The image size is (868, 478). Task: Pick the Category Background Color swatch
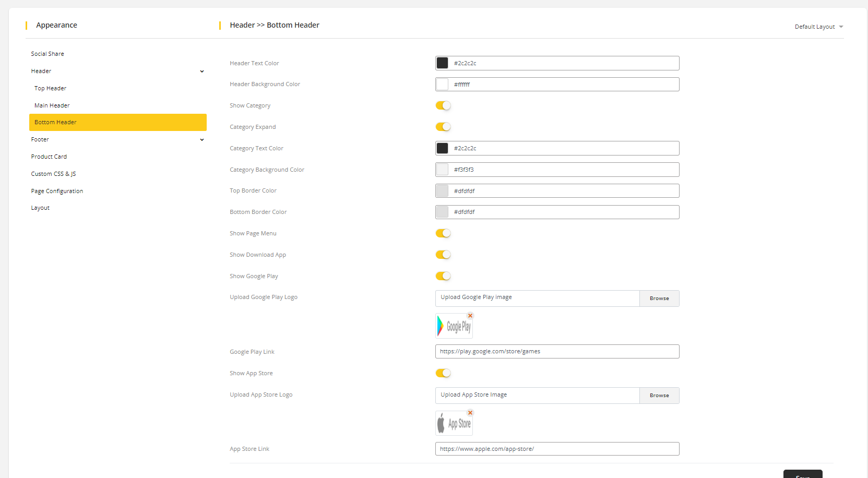click(442, 170)
